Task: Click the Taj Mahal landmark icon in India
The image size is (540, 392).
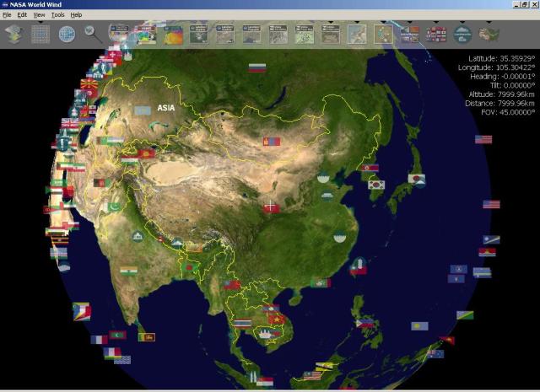Action: click(138, 236)
